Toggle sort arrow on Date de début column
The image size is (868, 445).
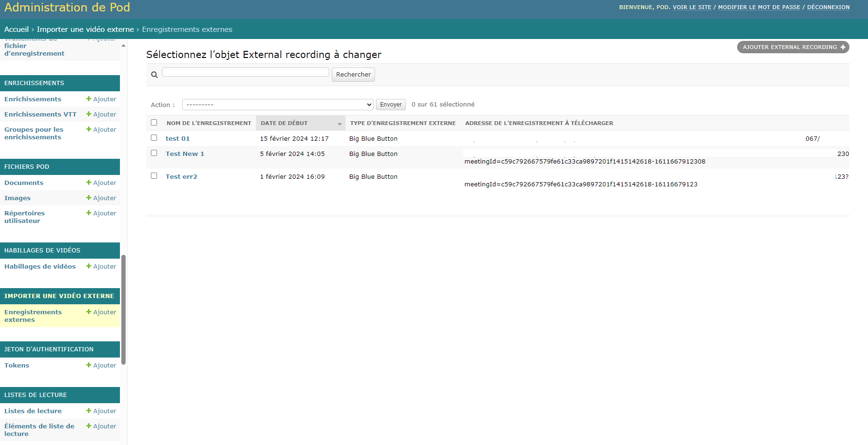(339, 124)
